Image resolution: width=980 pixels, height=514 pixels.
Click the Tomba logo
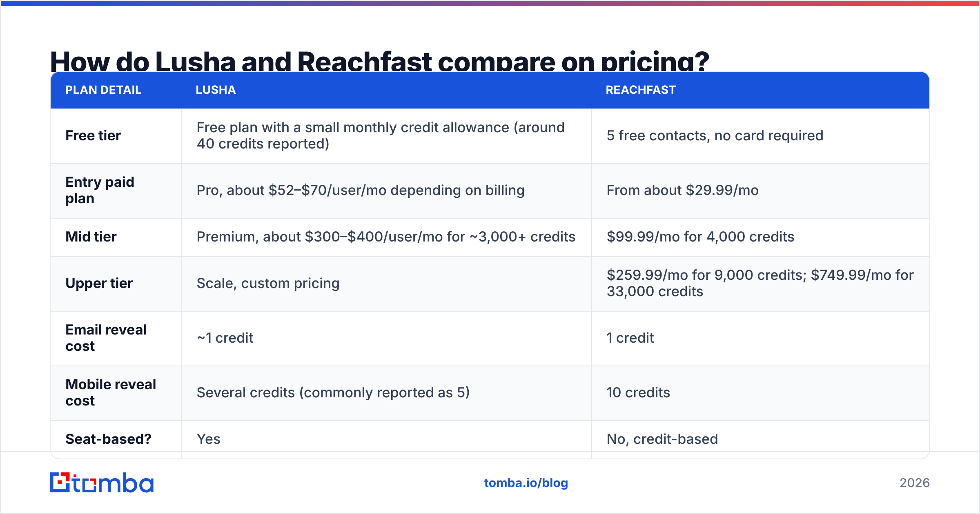coord(102,483)
